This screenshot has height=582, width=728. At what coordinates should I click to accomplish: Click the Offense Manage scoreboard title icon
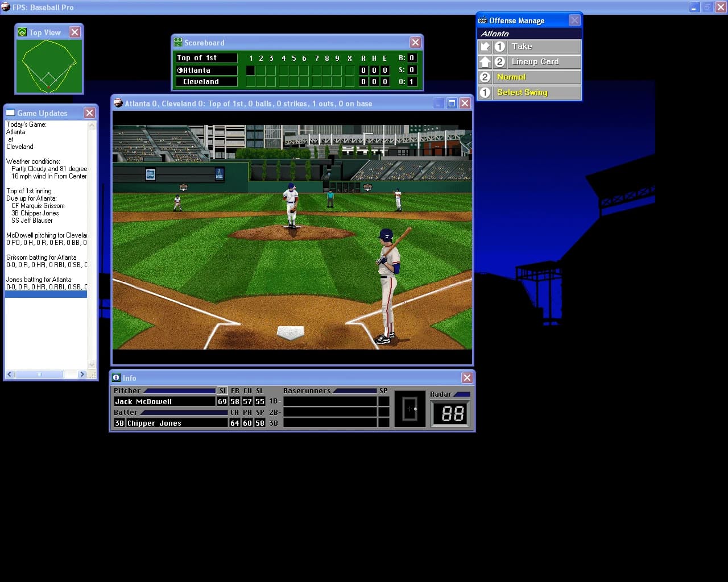tap(483, 20)
